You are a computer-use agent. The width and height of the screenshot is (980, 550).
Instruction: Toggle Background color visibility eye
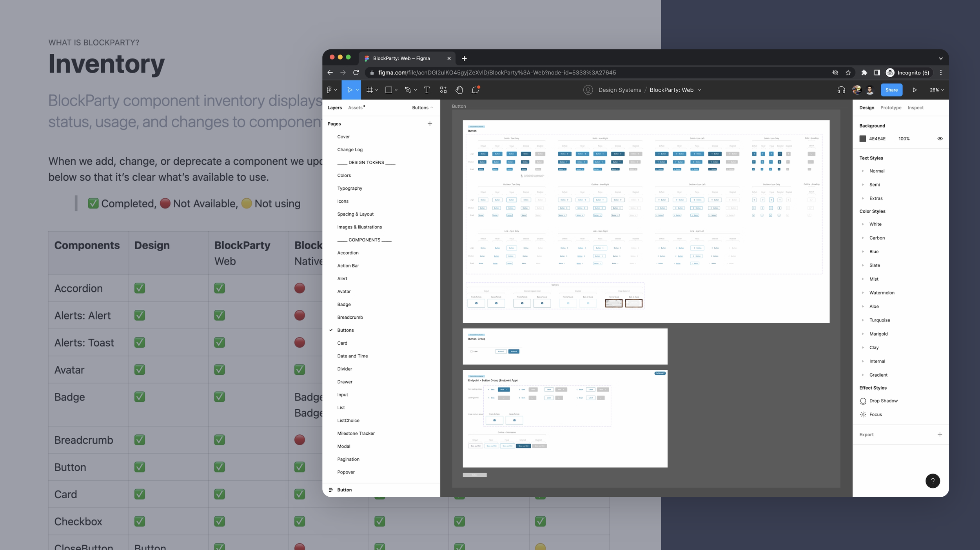pyautogui.click(x=940, y=139)
